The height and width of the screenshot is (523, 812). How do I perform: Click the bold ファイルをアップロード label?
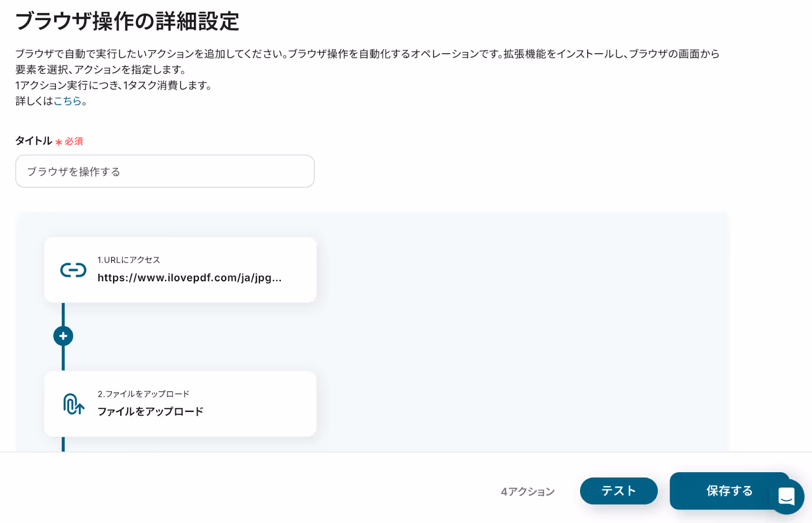(150, 411)
